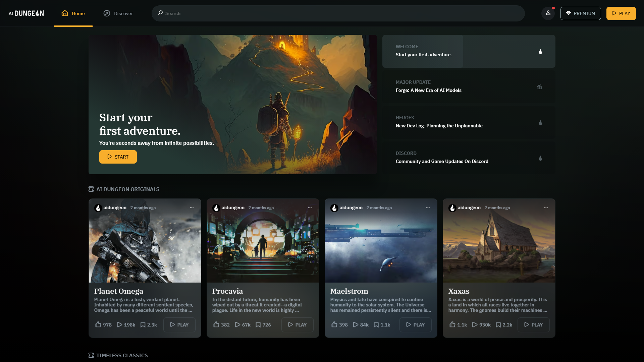The height and width of the screenshot is (362, 644).
Task: Click the Play button in header
Action: 621,13
